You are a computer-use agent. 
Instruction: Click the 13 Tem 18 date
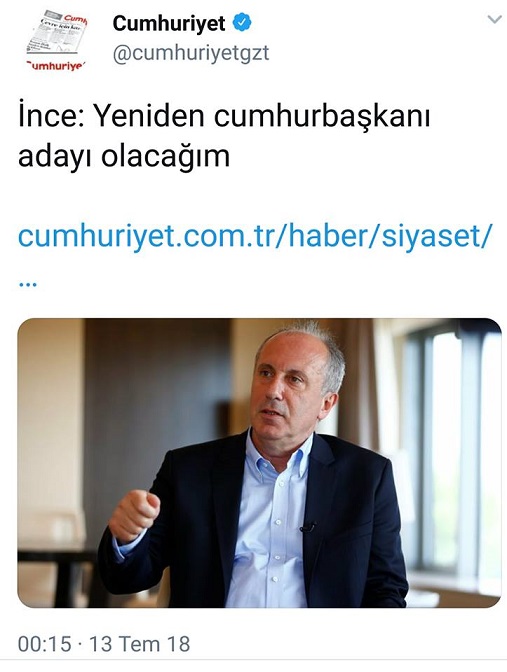(x=139, y=644)
